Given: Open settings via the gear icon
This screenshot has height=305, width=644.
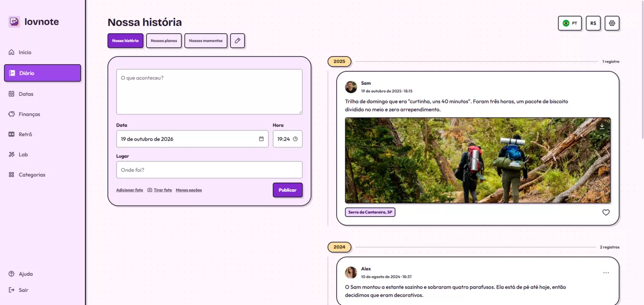Looking at the screenshot, I should click(612, 23).
